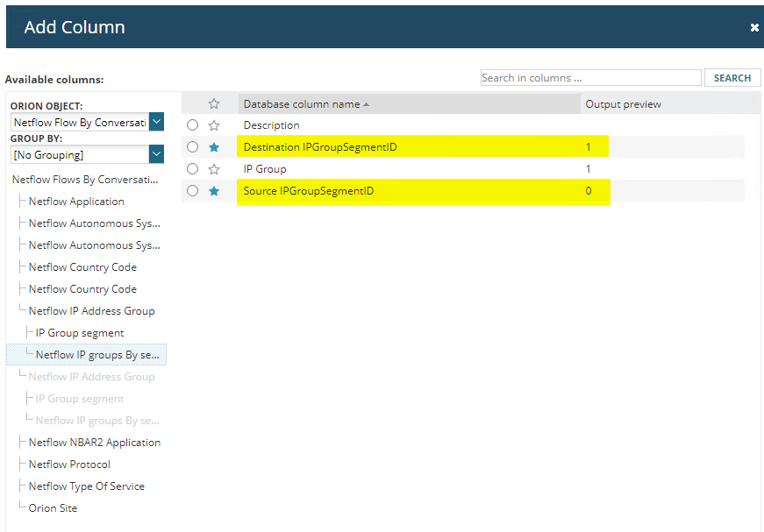The width and height of the screenshot is (764, 532).
Task: Select active IP Group segment item
Action: point(80,333)
